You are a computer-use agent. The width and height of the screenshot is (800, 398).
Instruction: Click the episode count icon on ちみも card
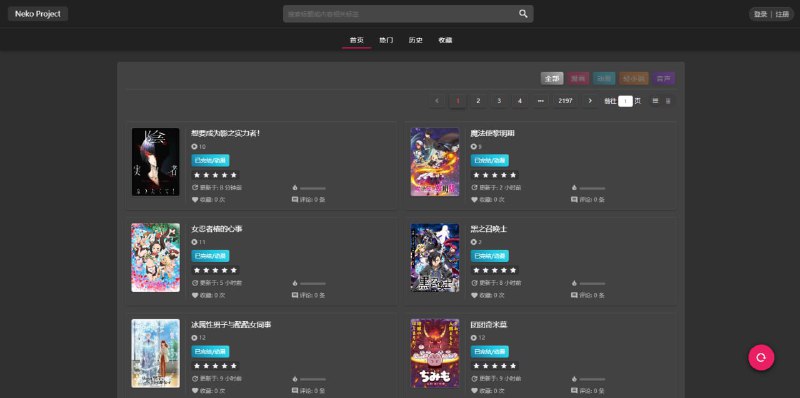click(x=474, y=338)
